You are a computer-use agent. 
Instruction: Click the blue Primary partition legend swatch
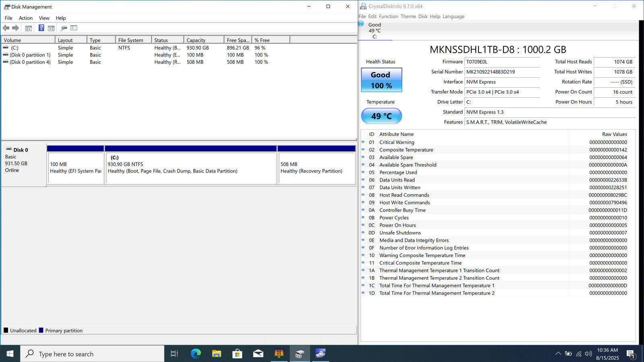point(41,331)
